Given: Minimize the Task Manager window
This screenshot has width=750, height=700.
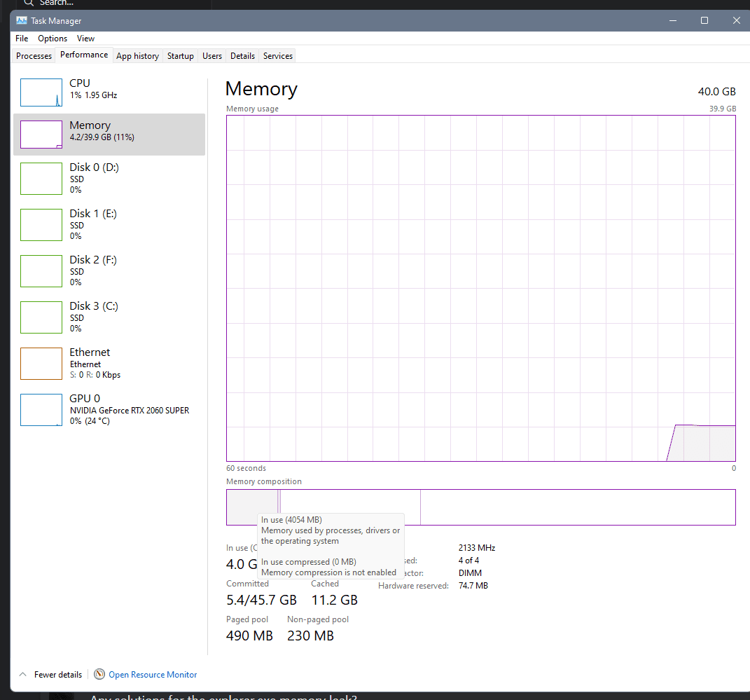Looking at the screenshot, I should pos(672,20).
